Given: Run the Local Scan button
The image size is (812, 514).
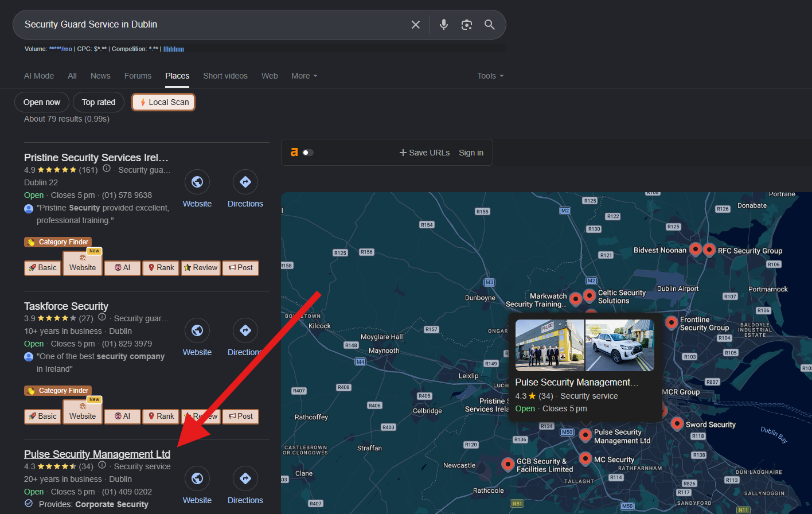Looking at the screenshot, I should click(x=164, y=102).
